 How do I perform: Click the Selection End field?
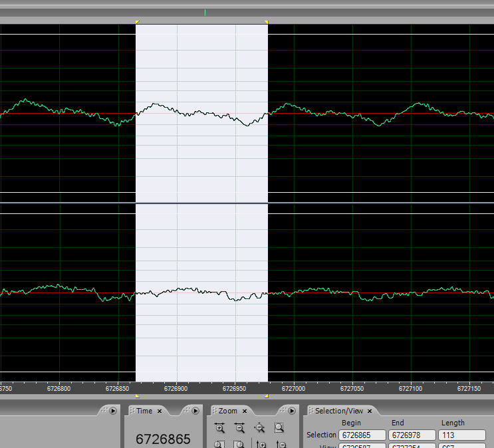point(413,435)
